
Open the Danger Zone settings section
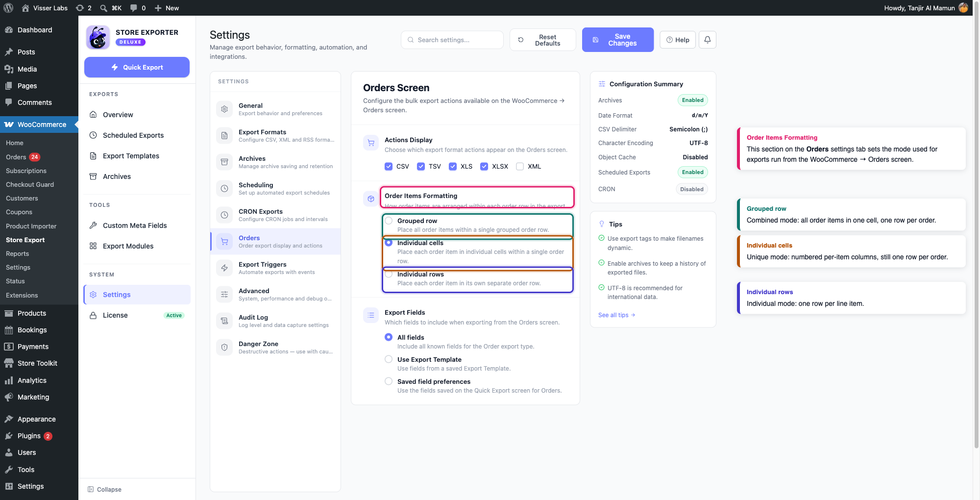275,347
